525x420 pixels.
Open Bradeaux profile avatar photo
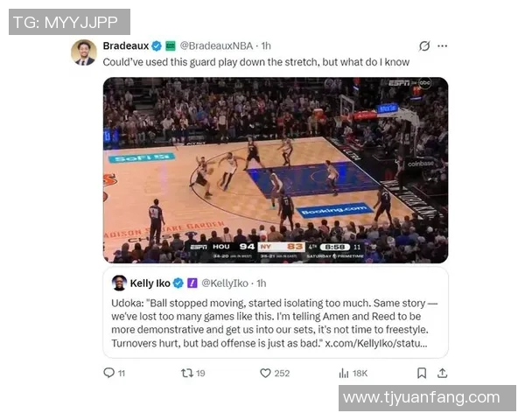pyautogui.click(x=84, y=52)
